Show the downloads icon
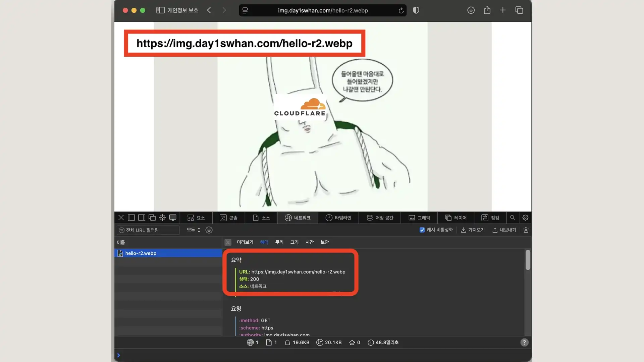The image size is (644, 362). (x=471, y=10)
